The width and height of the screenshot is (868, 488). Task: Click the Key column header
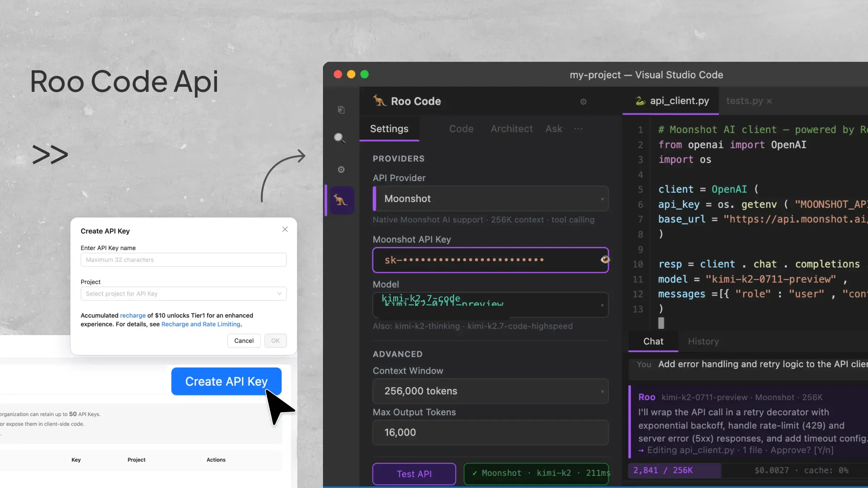point(76,460)
